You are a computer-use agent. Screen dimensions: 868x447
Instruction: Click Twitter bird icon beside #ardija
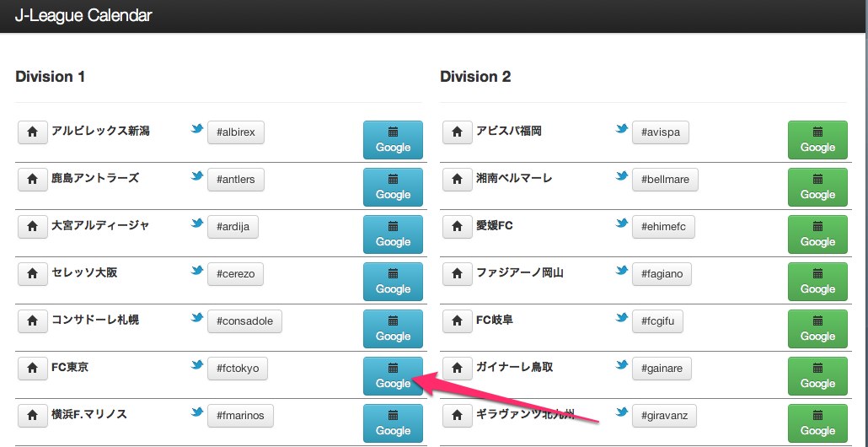(x=197, y=223)
